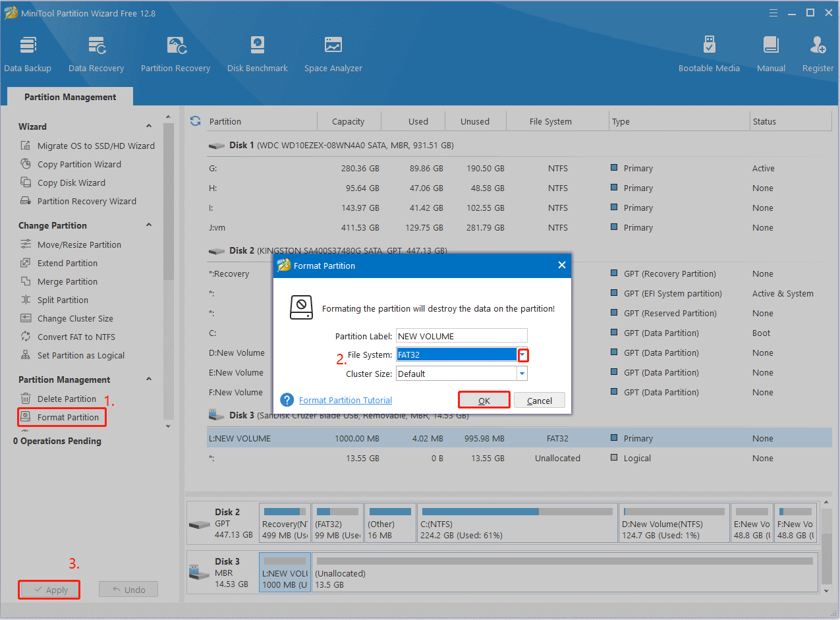Select the Unallocated 13.5 GB block in Disk 3 map
Screen dimensions: 840x620
coord(565,573)
